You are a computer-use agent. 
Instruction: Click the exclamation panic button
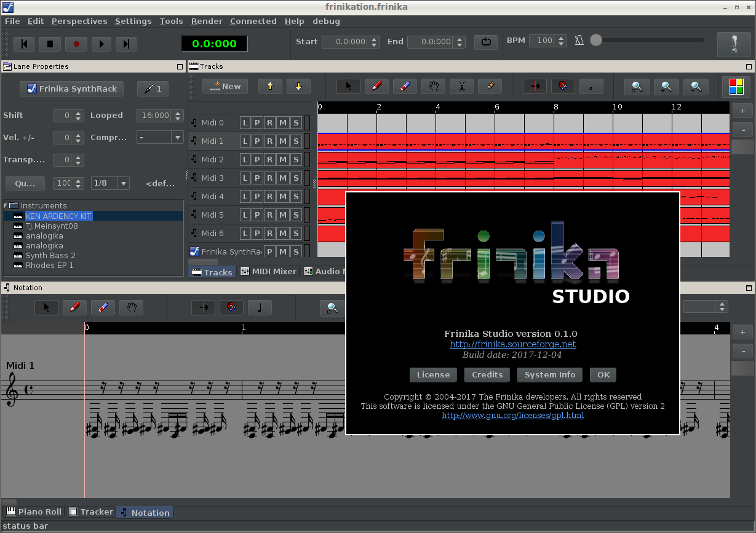[x=733, y=44]
